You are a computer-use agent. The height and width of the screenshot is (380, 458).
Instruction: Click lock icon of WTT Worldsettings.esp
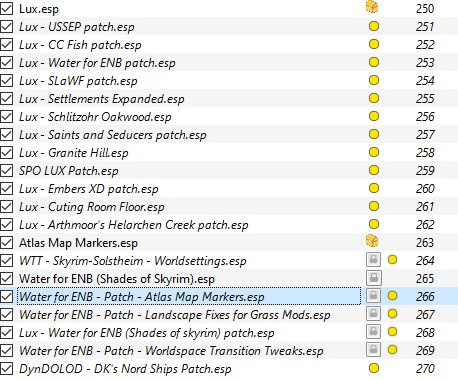coord(373,260)
